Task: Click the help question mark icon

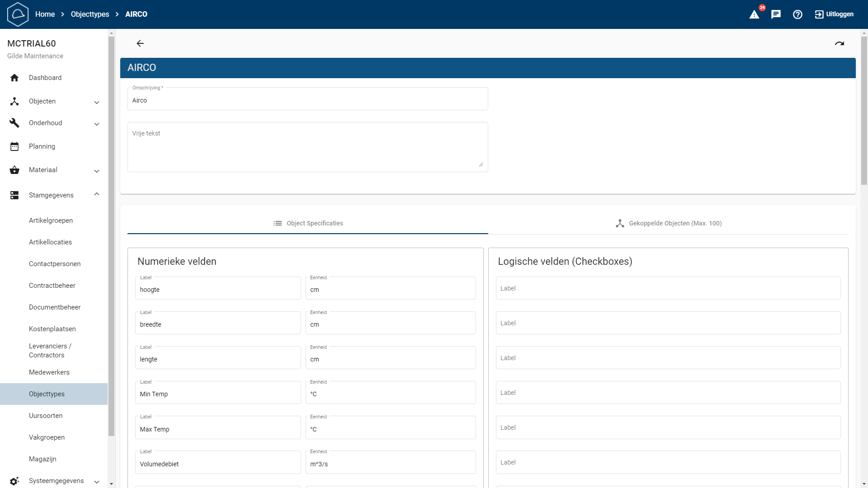Action: click(x=797, y=14)
